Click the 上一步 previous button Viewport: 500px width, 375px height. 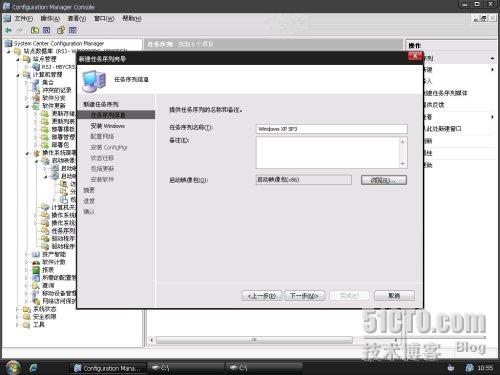pyautogui.click(x=262, y=296)
